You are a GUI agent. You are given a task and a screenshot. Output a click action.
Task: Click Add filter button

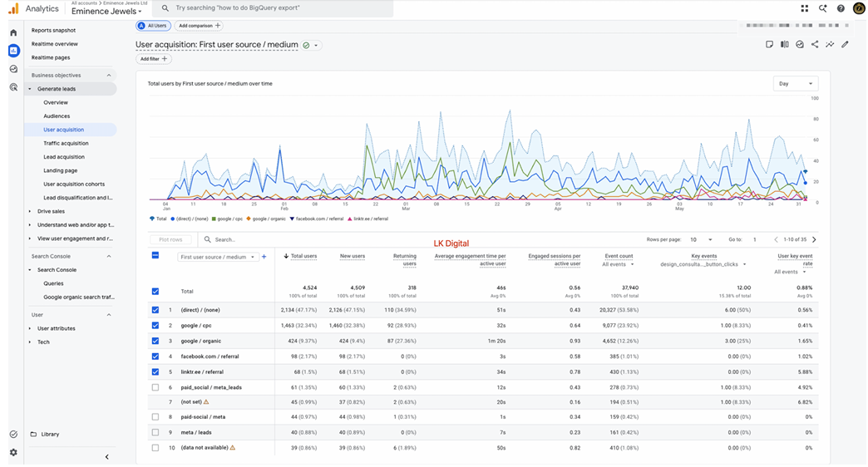pyautogui.click(x=153, y=59)
